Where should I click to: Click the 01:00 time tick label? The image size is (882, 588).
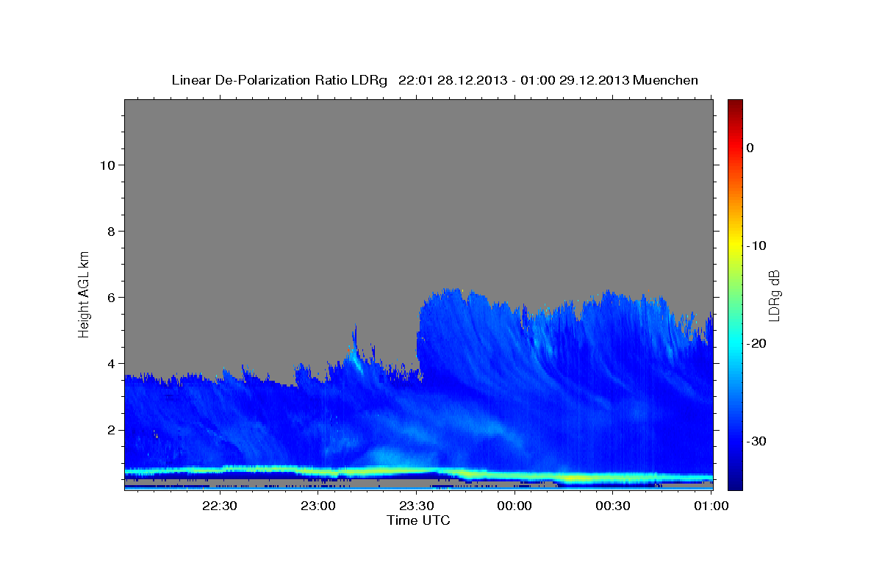point(711,506)
